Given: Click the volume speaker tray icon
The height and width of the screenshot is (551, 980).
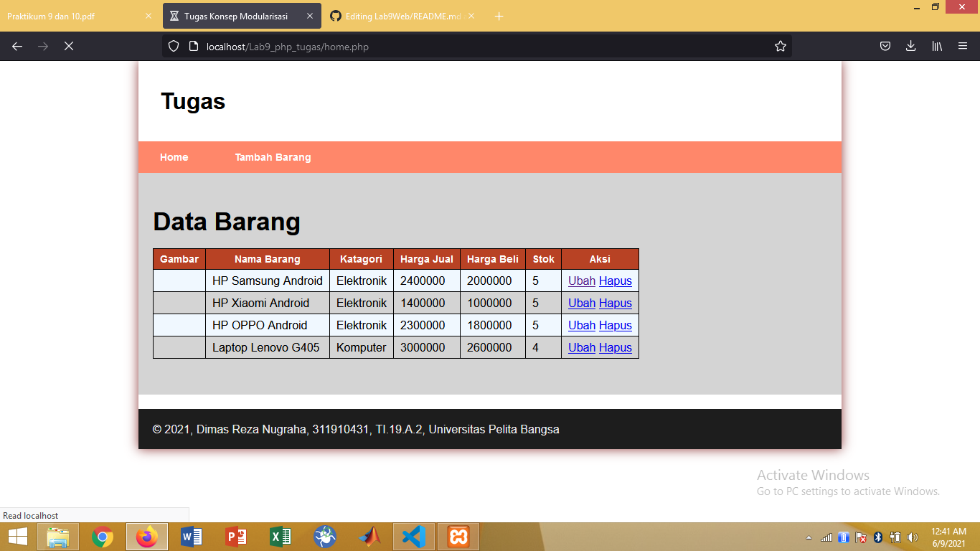Looking at the screenshot, I should pyautogui.click(x=913, y=537).
